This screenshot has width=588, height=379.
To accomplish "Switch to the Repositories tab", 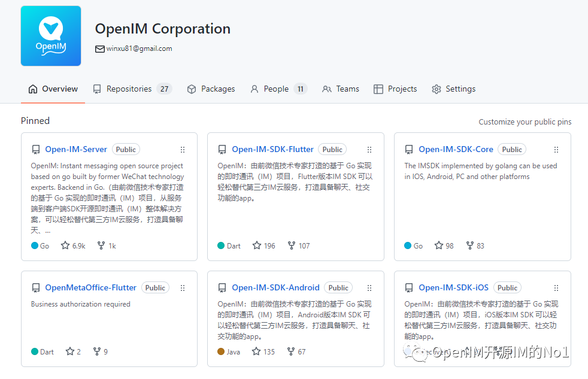I will pos(131,89).
